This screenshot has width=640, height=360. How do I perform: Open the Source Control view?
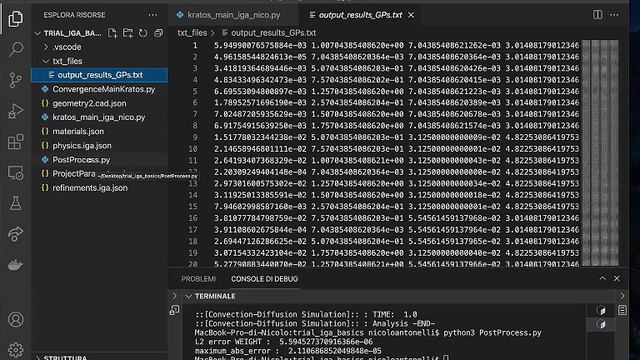click(x=16, y=80)
